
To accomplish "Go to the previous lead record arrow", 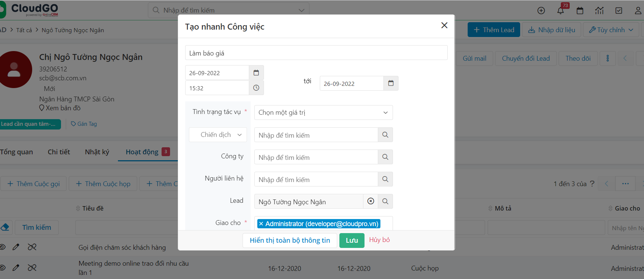I will [625, 58].
